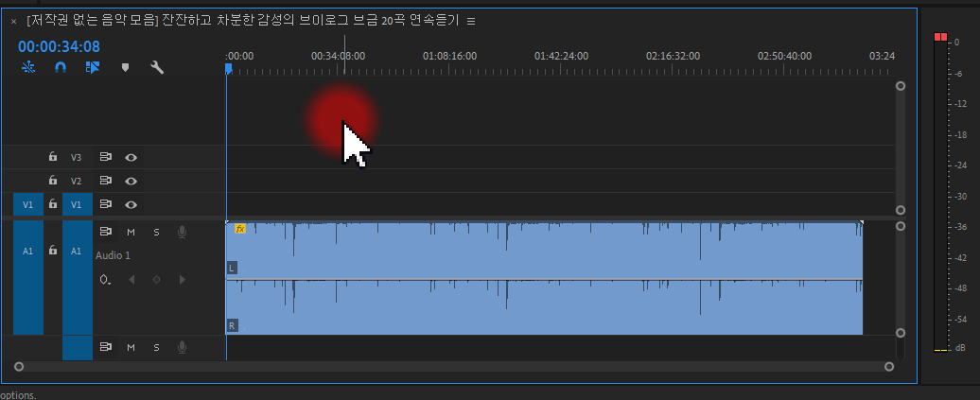Click bottom track voice-over microphone icon
Screen dimensions: 980x400
point(182,347)
